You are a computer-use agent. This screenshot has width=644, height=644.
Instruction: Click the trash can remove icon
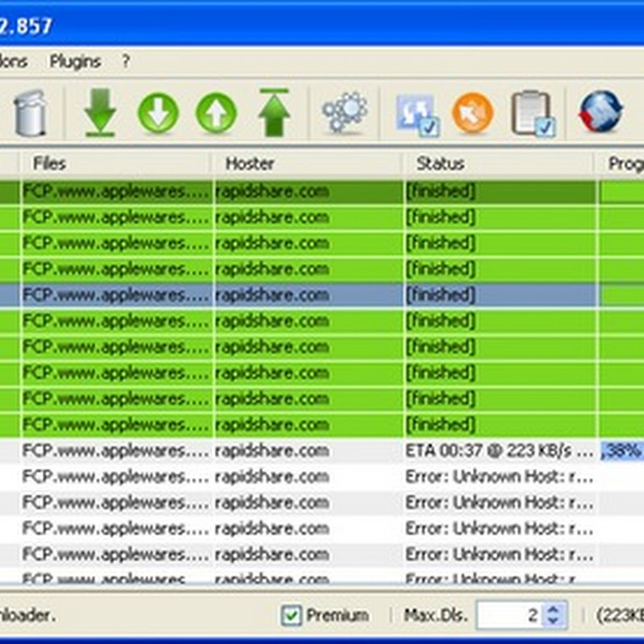click(30, 113)
